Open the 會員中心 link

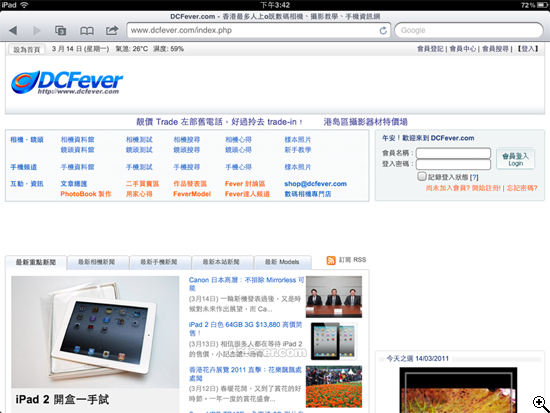point(463,49)
